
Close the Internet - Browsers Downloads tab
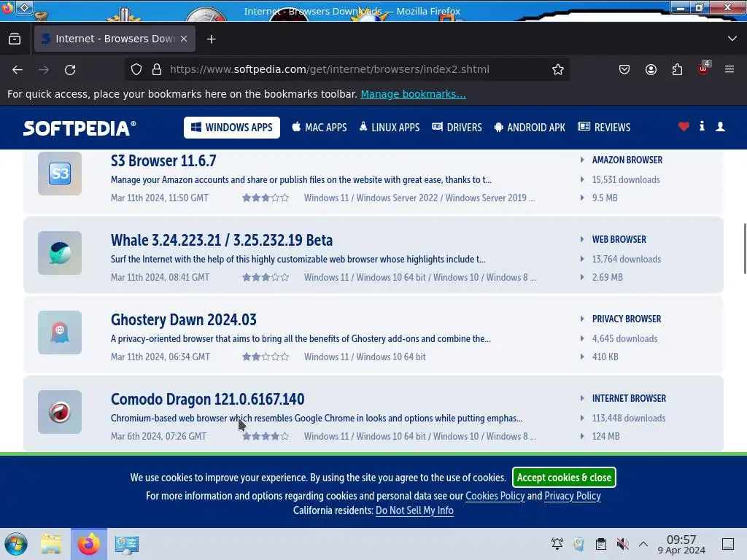(184, 39)
